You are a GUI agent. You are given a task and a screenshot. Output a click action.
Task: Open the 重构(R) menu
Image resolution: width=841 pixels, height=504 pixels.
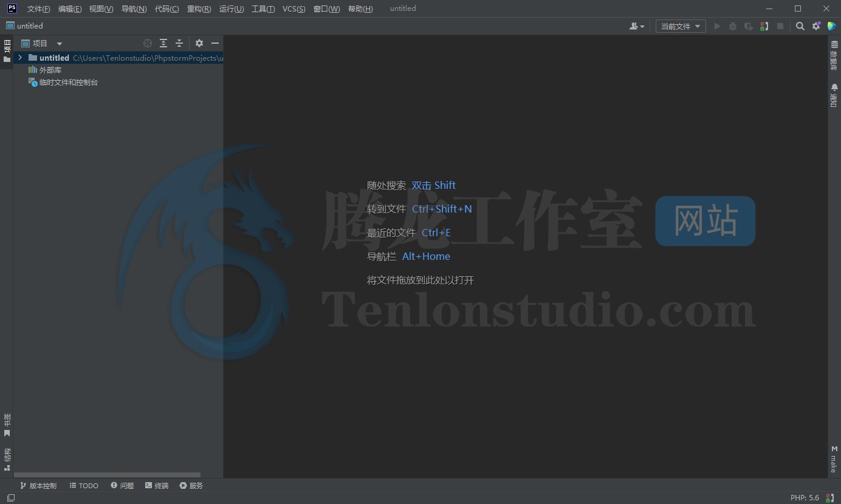click(x=199, y=9)
